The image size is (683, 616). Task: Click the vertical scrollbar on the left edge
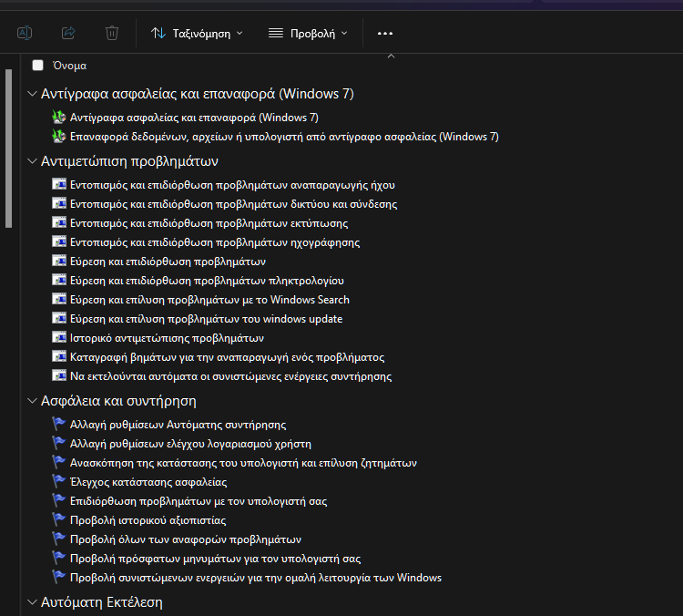(9, 146)
